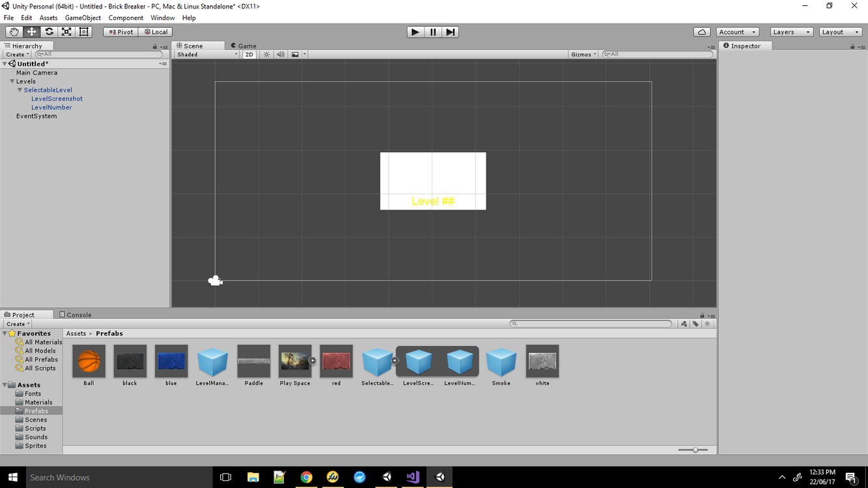Enter Play mode
868x488 pixels.
(415, 31)
